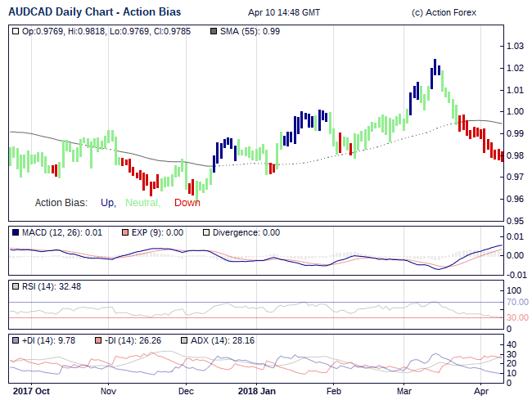The height and width of the screenshot is (400, 532).
Task: Click the '(c) Action Forex' copyright text
Action: (446, 12)
